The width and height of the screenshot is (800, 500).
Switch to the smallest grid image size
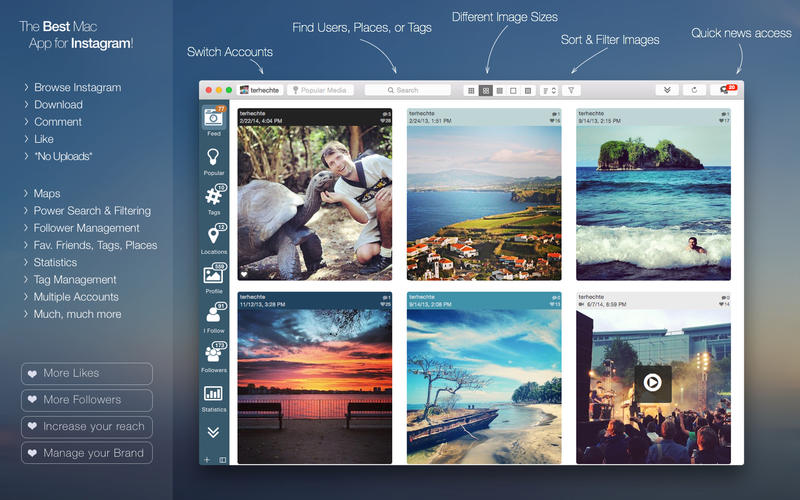coord(471,90)
